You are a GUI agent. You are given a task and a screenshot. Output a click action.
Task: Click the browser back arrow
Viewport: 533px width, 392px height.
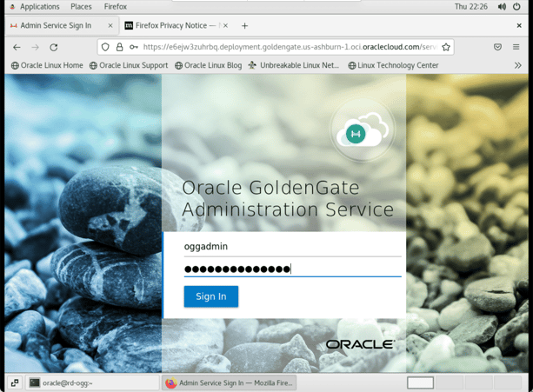coord(17,47)
